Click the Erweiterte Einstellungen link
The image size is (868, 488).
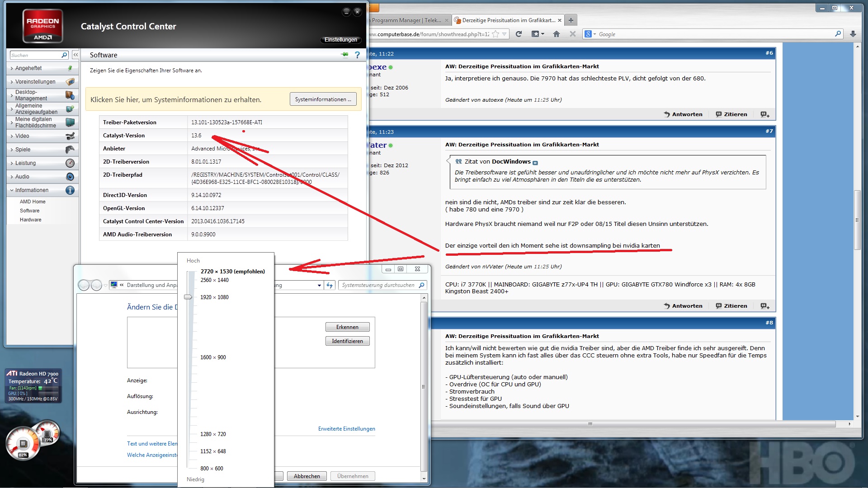click(x=346, y=429)
